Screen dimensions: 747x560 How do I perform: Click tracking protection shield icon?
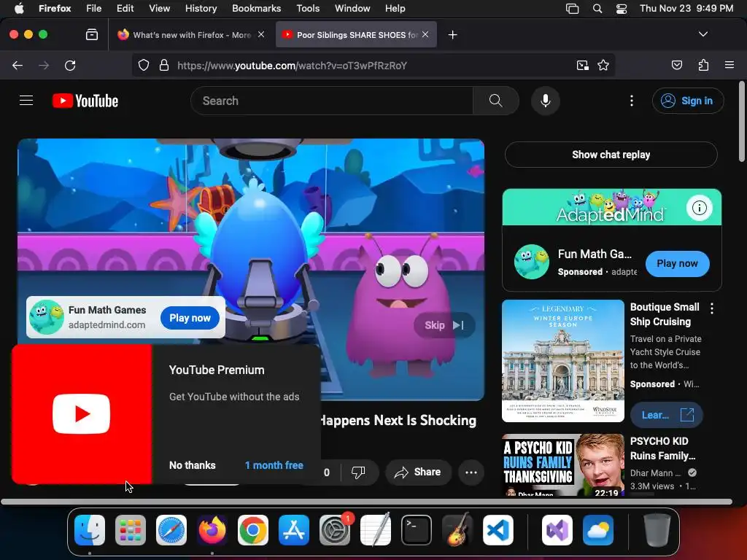pos(144,65)
